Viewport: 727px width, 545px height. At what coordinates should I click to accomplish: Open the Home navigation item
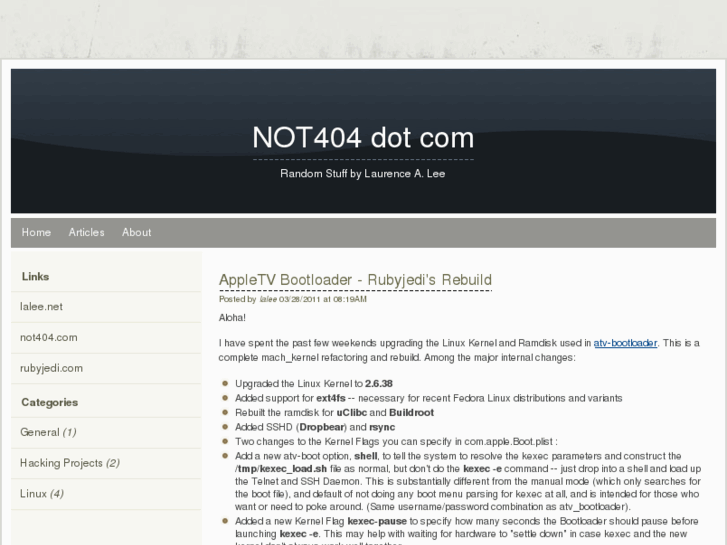pos(36,232)
